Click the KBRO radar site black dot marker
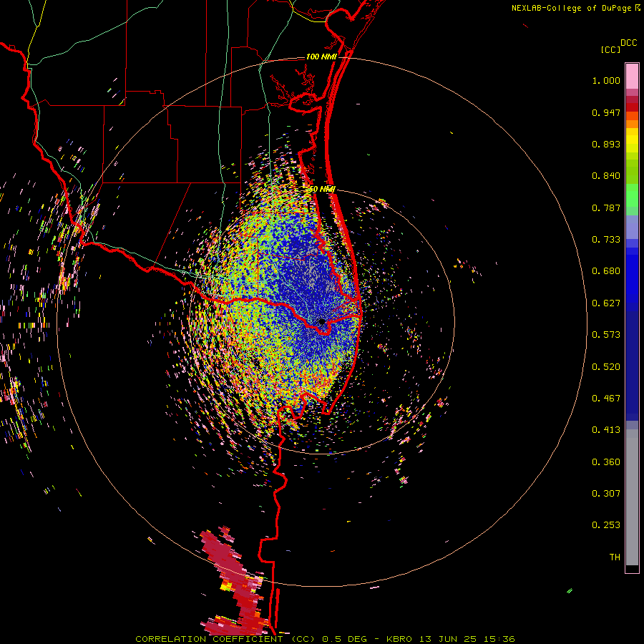Viewport: 644px width, 644px height. coord(321,321)
